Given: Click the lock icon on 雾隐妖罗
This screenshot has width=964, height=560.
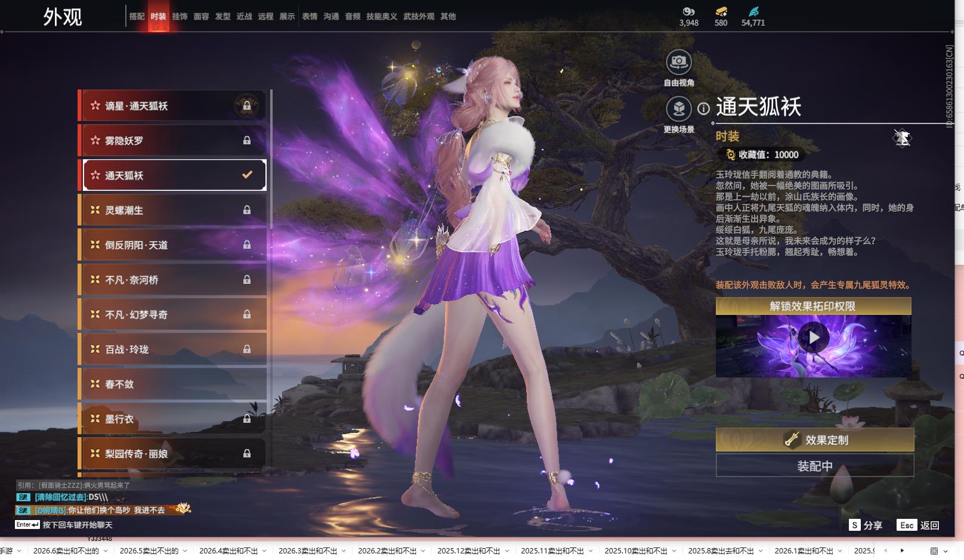Looking at the screenshot, I should click(x=247, y=141).
